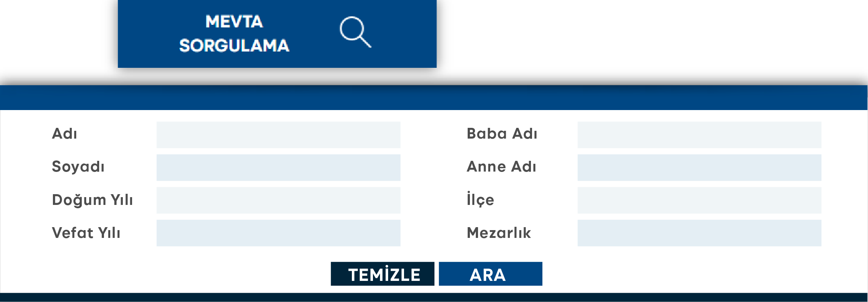Click the Mezarlık label text

pos(499,233)
